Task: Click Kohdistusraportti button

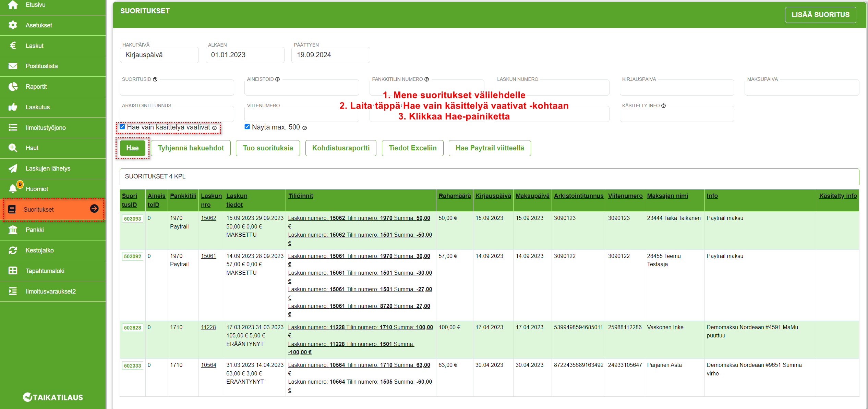Action: 341,148
